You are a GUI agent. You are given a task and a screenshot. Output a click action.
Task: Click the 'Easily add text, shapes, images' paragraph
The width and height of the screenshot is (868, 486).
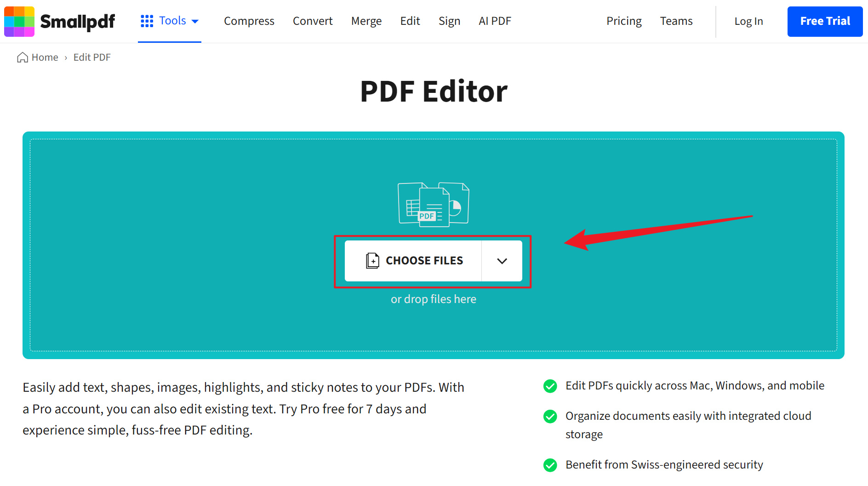click(x=244, y=409)
